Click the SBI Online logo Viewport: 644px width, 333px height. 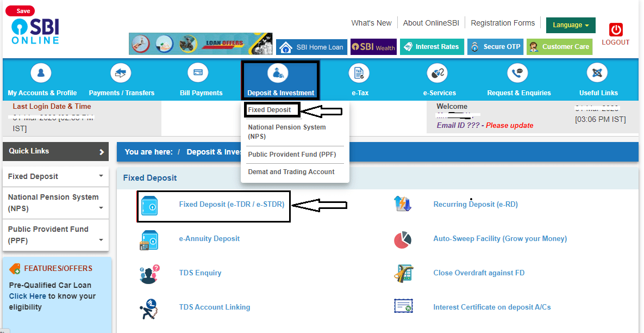[x=35, y=31]
